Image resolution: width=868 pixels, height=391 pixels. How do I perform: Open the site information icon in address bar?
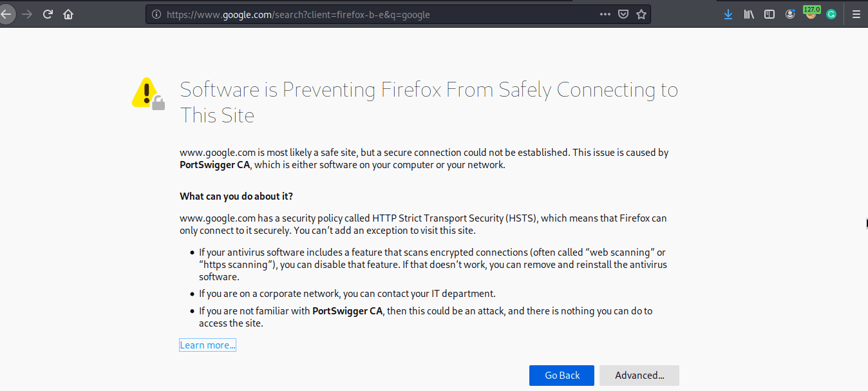tap(156, 14)
